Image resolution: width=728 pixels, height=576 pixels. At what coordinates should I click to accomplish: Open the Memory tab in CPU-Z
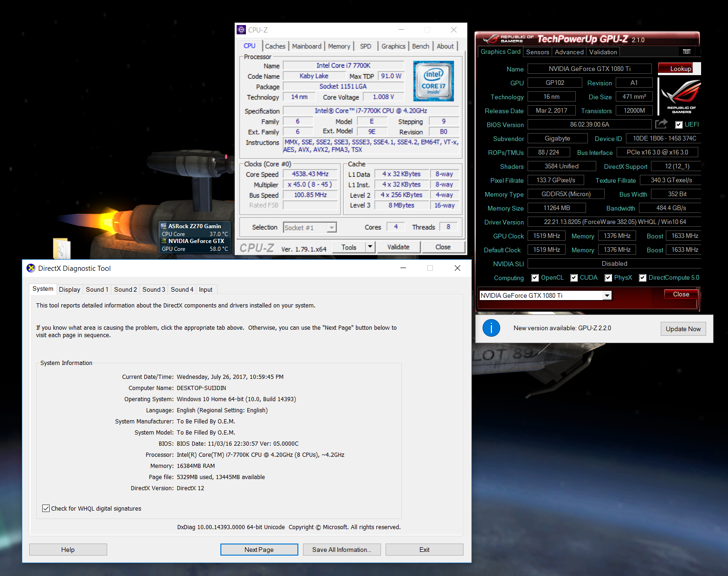pyautogui.click(x=339, y=46)
